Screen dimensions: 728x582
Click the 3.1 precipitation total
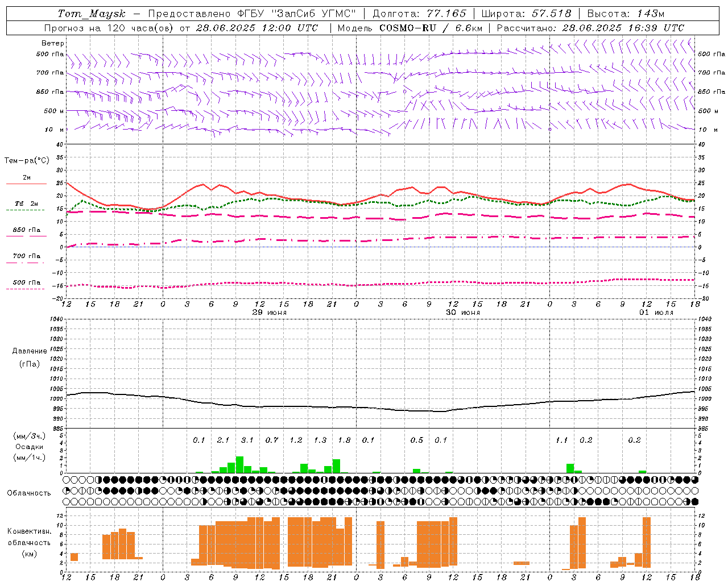point(247,440)
